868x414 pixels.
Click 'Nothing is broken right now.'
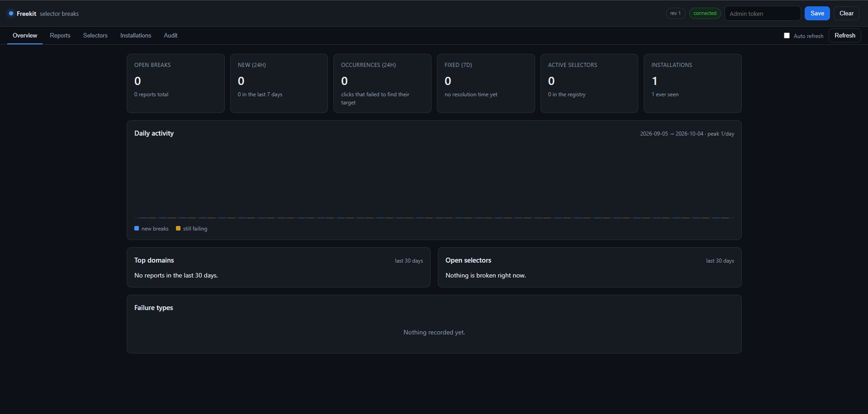(x=485, y=275)
